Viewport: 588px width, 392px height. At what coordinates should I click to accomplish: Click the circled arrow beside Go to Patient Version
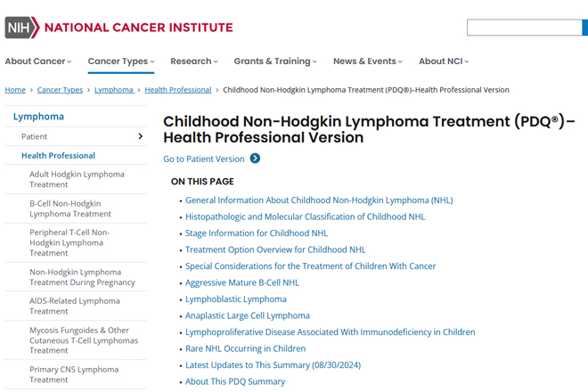[x=255, y=159]
